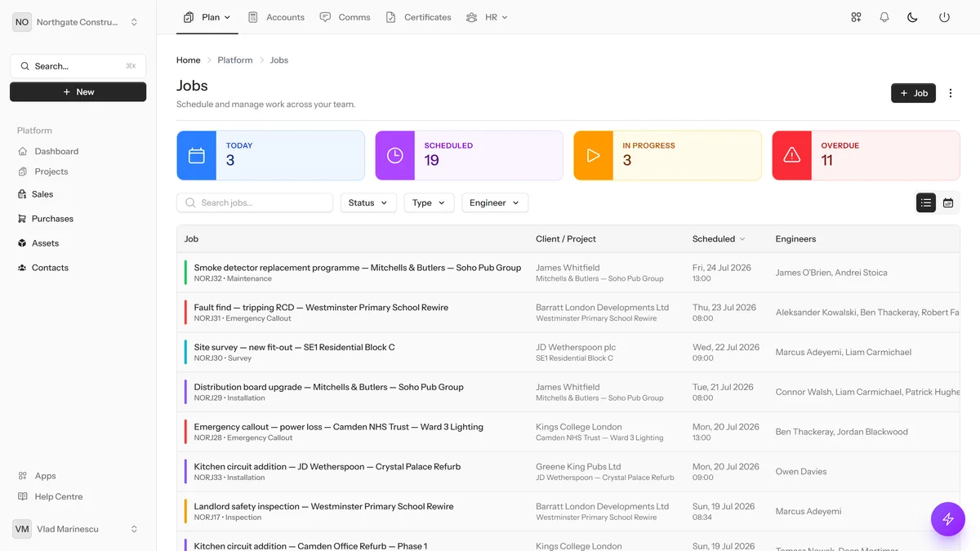Viewport: 980px width, 551px height.
Task: Open the Plan menu
Action: [x=207, y=17]
